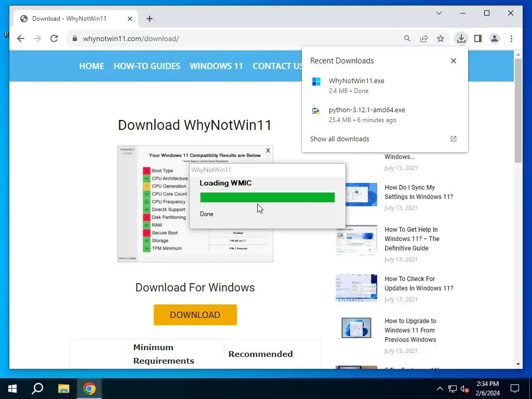Viewport: 532px width, 399px height.
Task: Open the tab search chevron
Action: [x=439, y=13]
